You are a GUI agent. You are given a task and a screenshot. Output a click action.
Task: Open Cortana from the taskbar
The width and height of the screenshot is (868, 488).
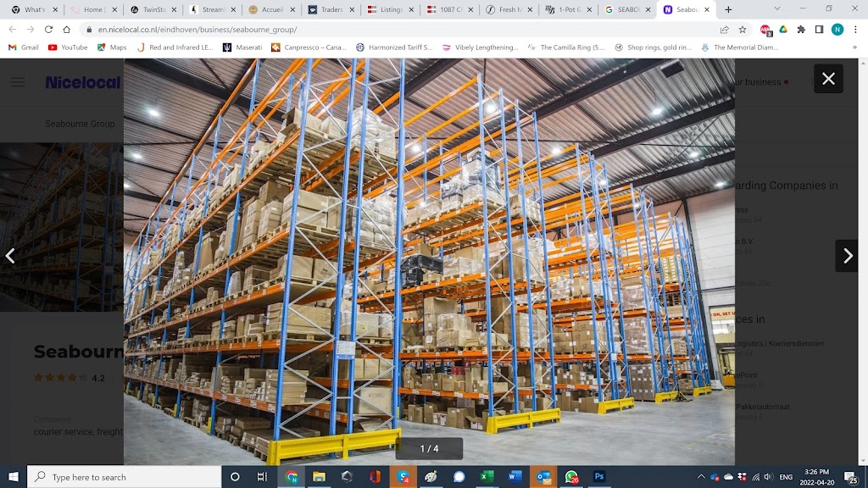(x=235, y=477)
